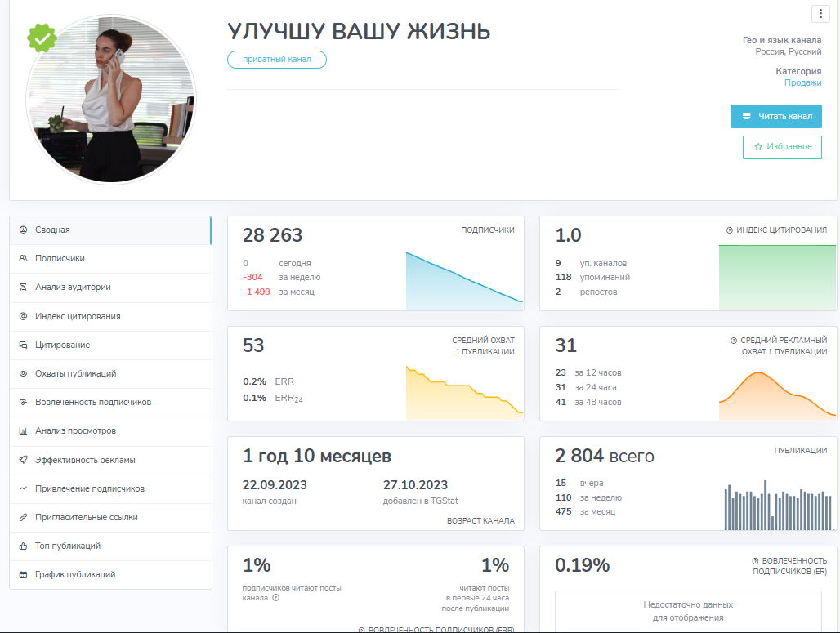Viewport: 840px width, 633px height.
Task: Click the publications bar chart
Action: [x=778, y=506]
